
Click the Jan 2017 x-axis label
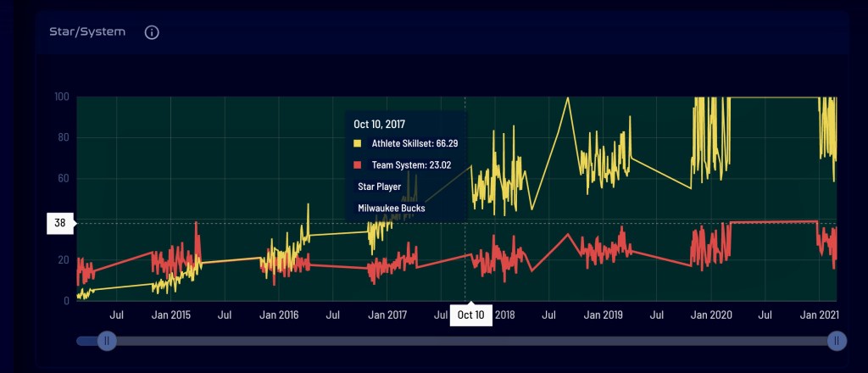click(x=386, y=315)
